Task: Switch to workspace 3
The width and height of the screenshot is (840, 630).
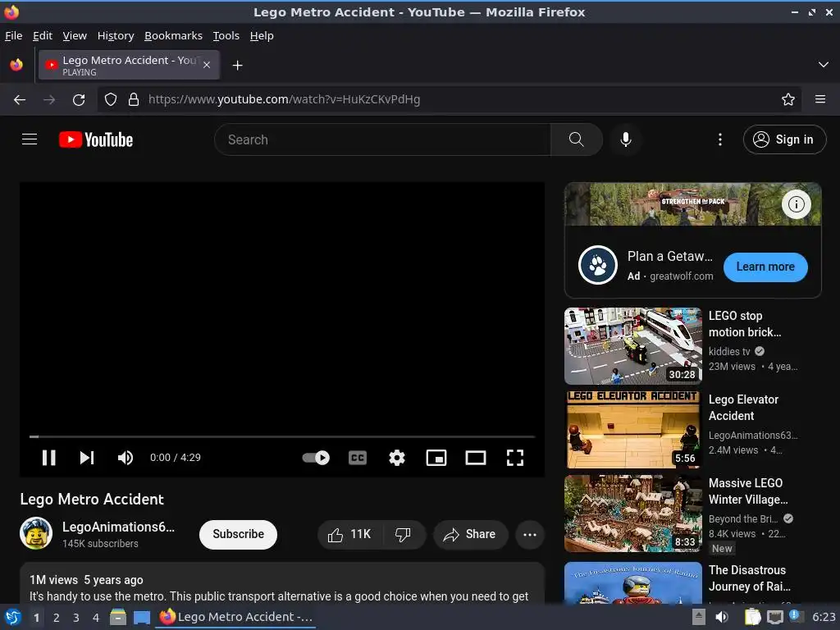Action: pyautogui.click(x=76, y=618)
